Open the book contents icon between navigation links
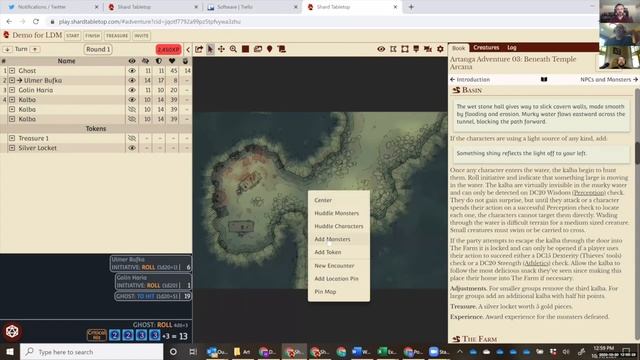640x360 pixels. click(x=544, y=80)
